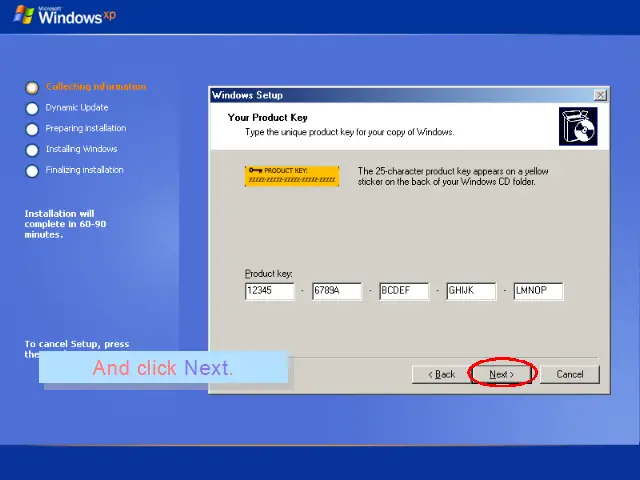Viewport: 640px width, 480px height.
Task: Click the Windows Setup title bar text
Action: pos(247,95)
